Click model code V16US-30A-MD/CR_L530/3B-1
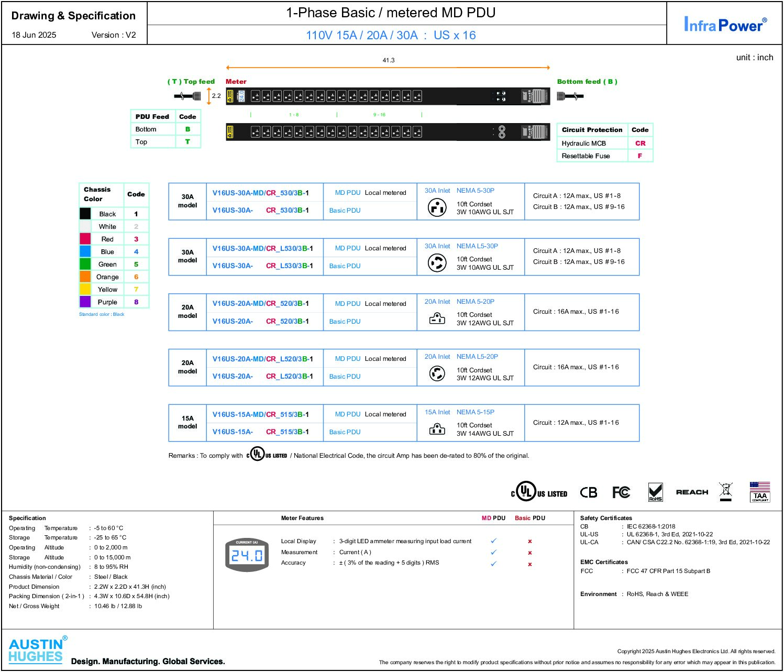784x672 pixels. pyautogui.click(x=262, y=248)
